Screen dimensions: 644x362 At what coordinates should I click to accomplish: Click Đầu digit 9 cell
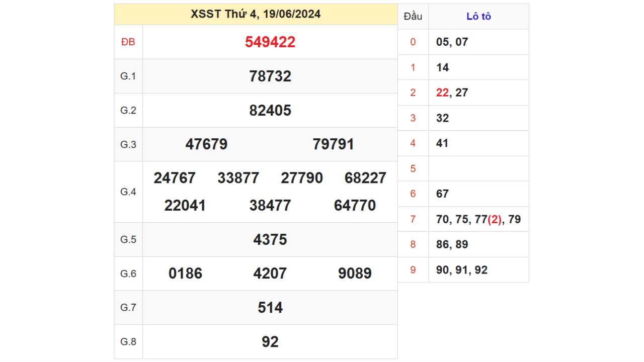tap(413, 270)
